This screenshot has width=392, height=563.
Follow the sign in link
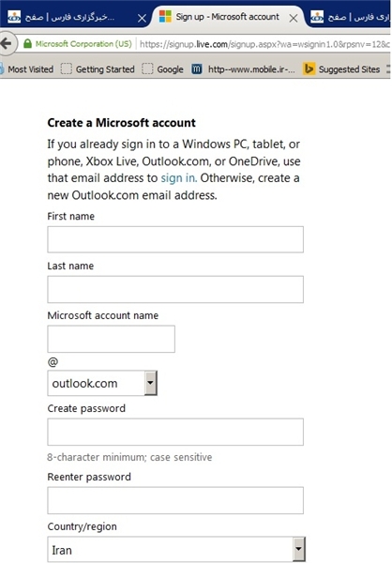(x=178, y=178)
